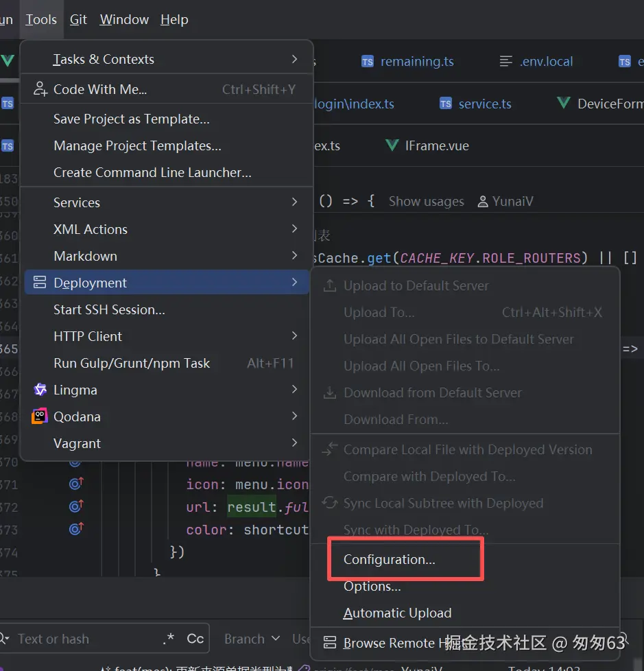Screen dimensions: 644x671
Task: Run Gulp/Grunt/npm Task entry
Action: coord(167,364)
